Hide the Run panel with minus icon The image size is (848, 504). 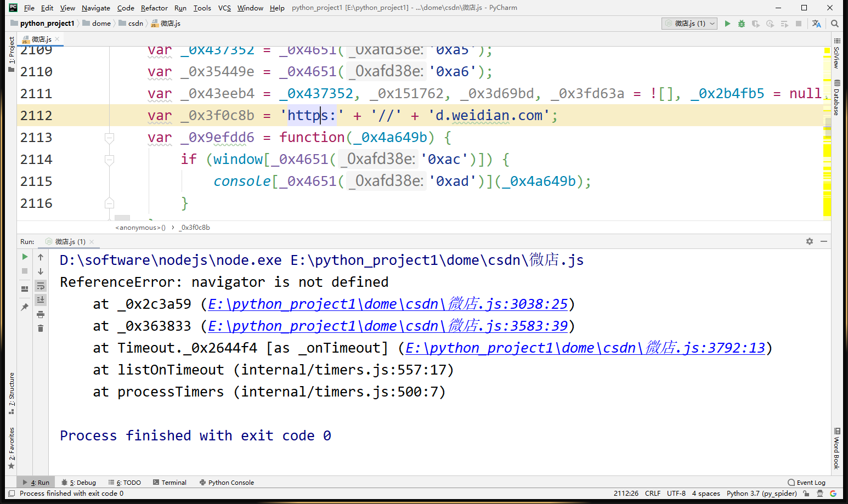pyautogui.click(x=824, y=241)
